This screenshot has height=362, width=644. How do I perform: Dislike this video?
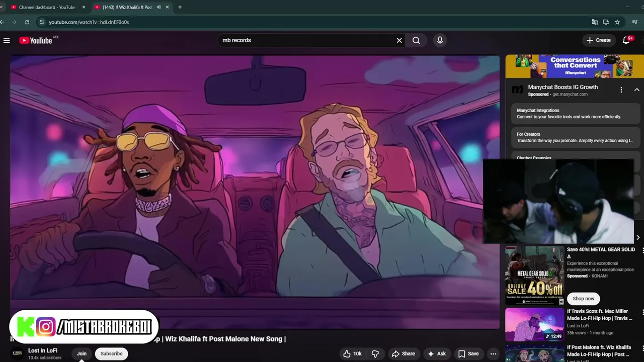(x=375, y=354)
